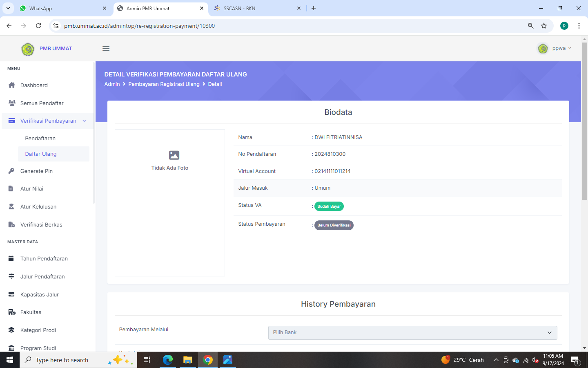Click the hamburger menu icon beside PMB UMMAT
This screenshot has height=368, width=588.
click(x=106, y=49)
